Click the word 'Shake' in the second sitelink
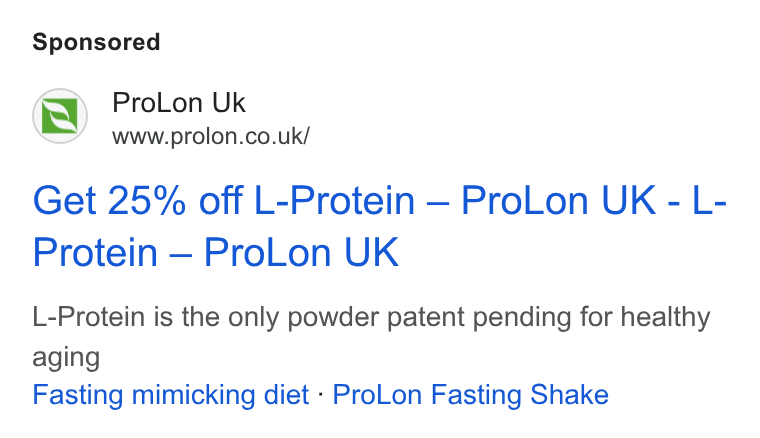 pyautogui.click(x=569, y=394)
